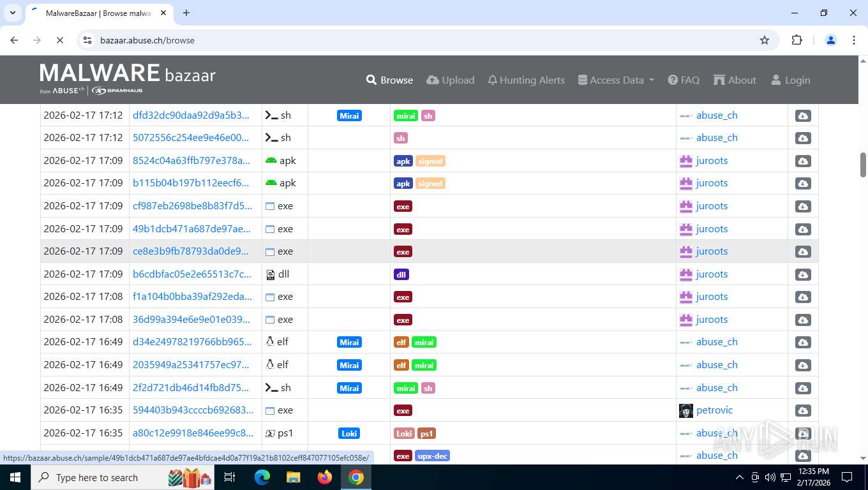Viewport: 868px width, 490px height.
Task: Open the FAQ page
Action: [x=684, y=80]
